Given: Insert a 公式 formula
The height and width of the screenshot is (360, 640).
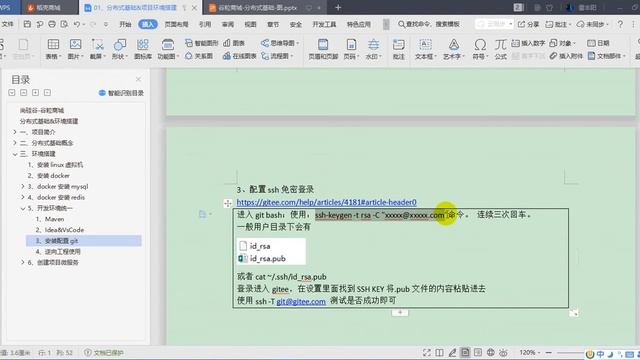Looking at the screenshot, I should [500, 49].
